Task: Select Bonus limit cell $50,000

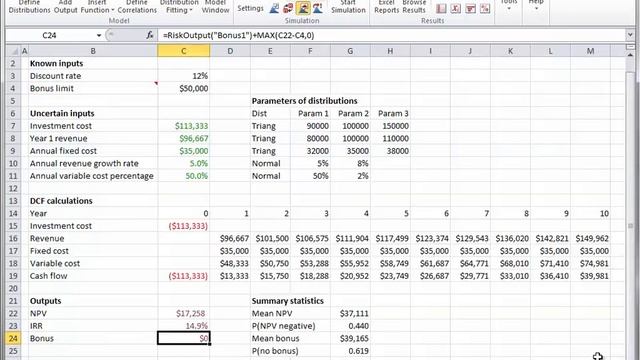Action: click(x=184, y=89)
